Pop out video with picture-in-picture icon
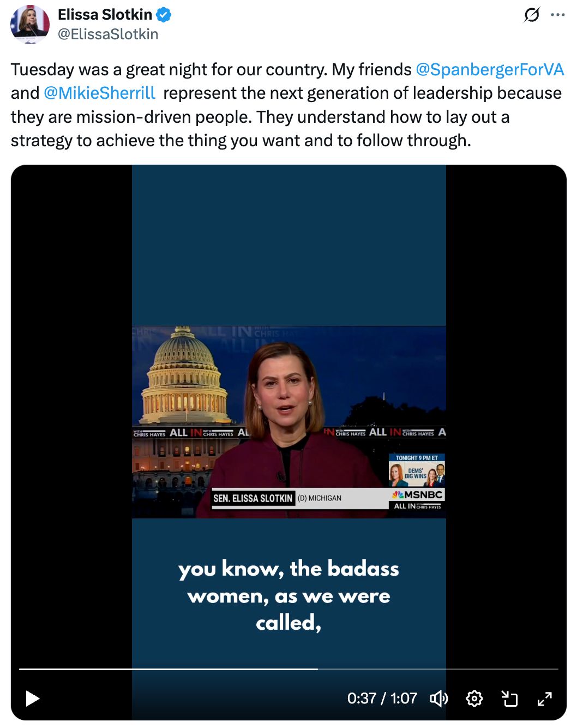 pos(509,699)
